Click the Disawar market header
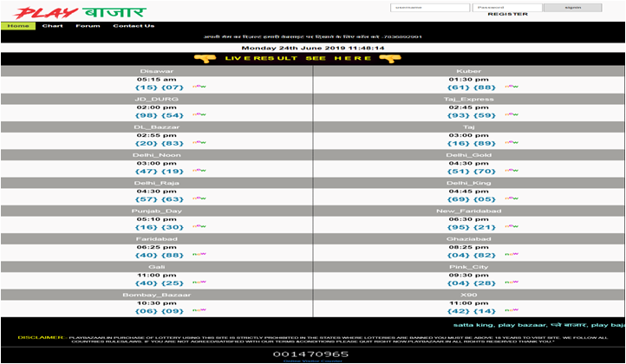 tap(157, 71)
